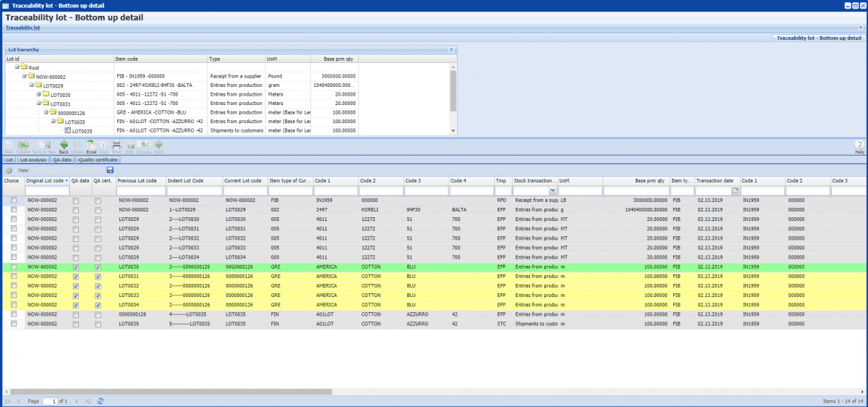This screenshot has width=868, height=407.
Task: Open the Stock transaction filter dropdown
Action: [553, 190]
